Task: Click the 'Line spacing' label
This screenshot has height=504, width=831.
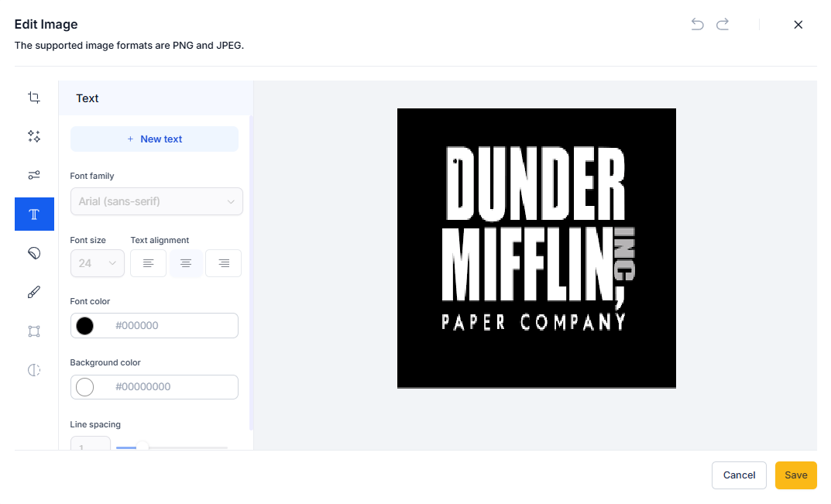Action: coord(95,424)
